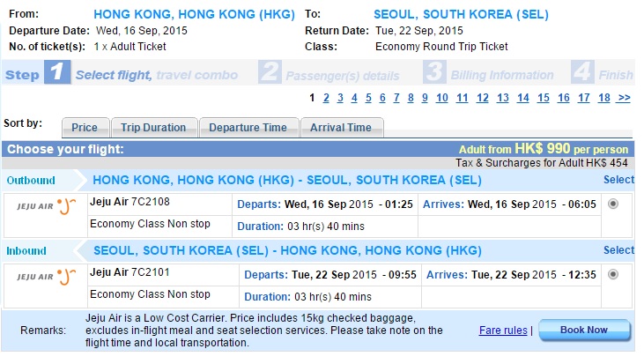Go to results page 13
Screen dimensions: 644x364
point(503,98)
